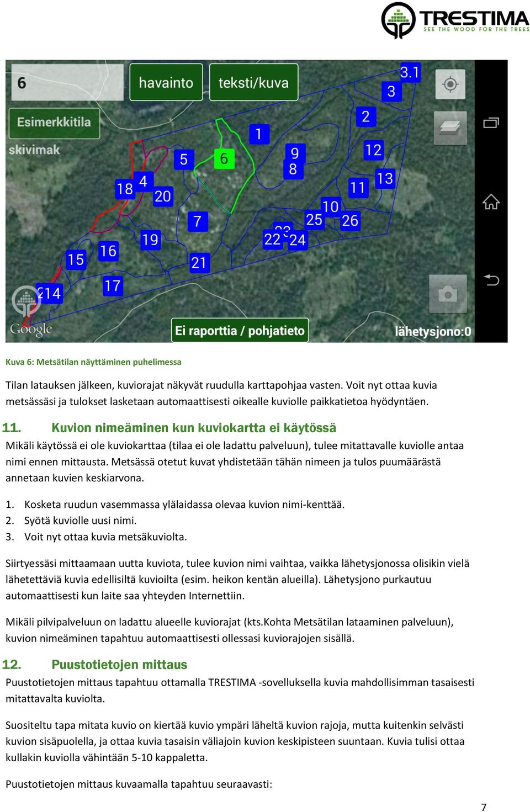530x812 pixels.
Task: Select stand label 24 on map
Action: 297,240
